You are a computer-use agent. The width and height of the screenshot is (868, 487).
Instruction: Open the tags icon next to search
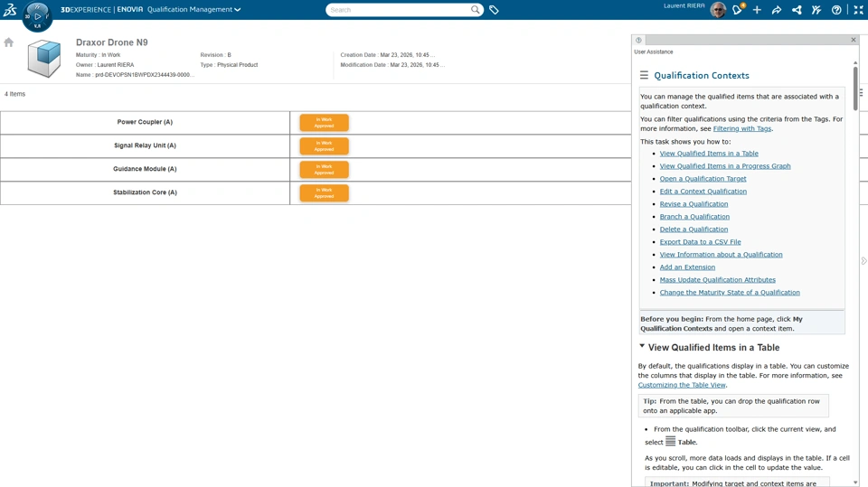point(494,10)
